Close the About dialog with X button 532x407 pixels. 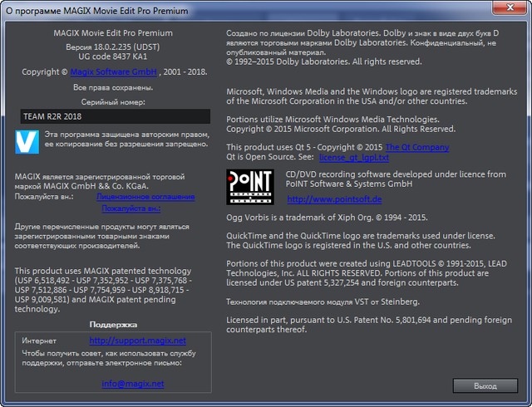pos(510,7)
